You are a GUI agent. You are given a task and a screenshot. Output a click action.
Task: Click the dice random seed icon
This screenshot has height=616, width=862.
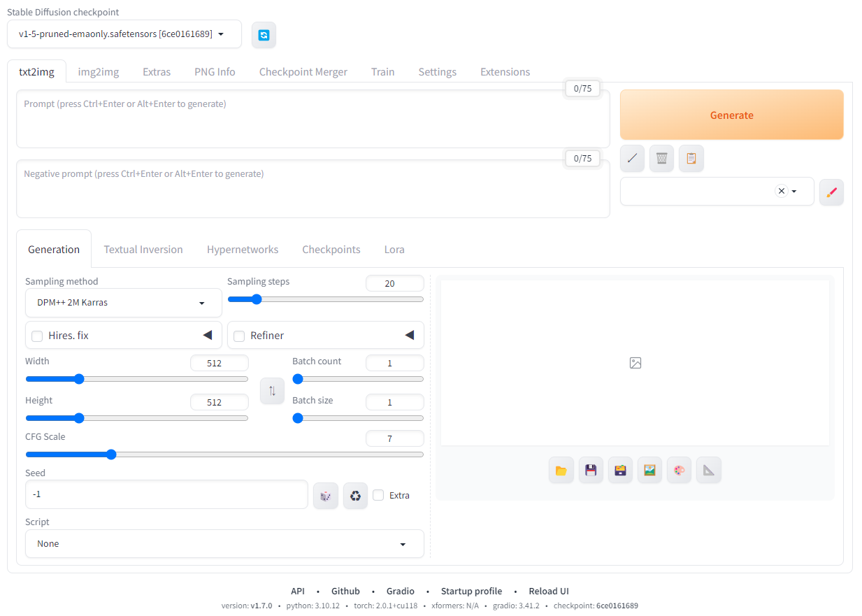coord(325,496)
